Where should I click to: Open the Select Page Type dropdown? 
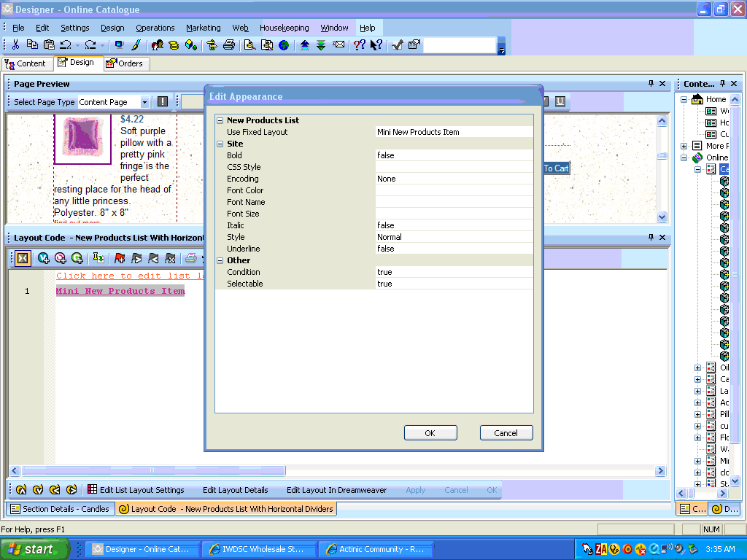point(144,102)
